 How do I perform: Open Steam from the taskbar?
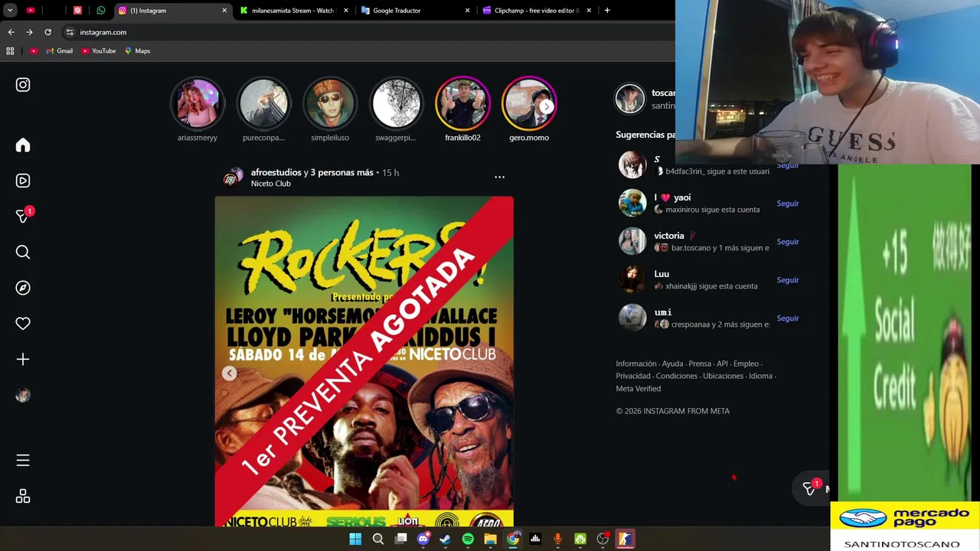point(445,539)
